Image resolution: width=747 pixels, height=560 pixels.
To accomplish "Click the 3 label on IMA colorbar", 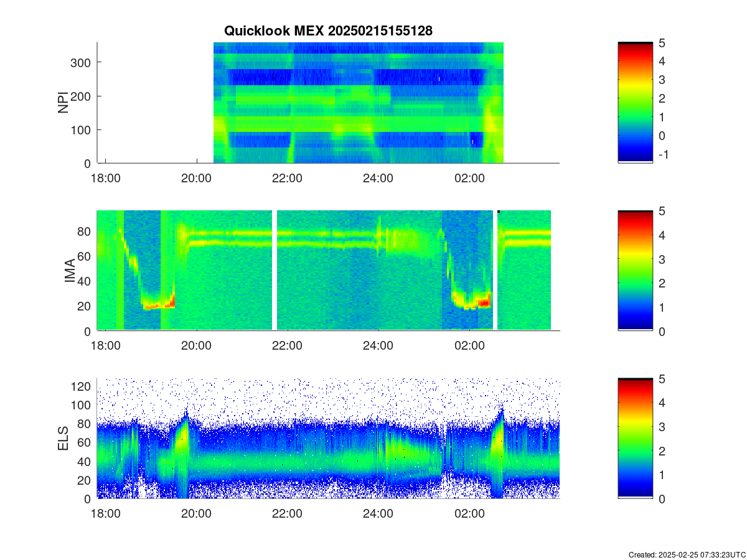I will tap(662, 259).
